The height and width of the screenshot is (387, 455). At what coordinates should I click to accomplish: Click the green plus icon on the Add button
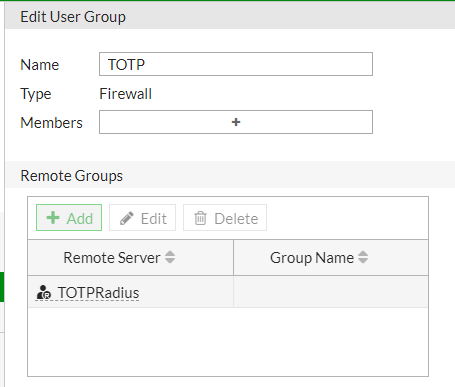[x=53, y=218]
